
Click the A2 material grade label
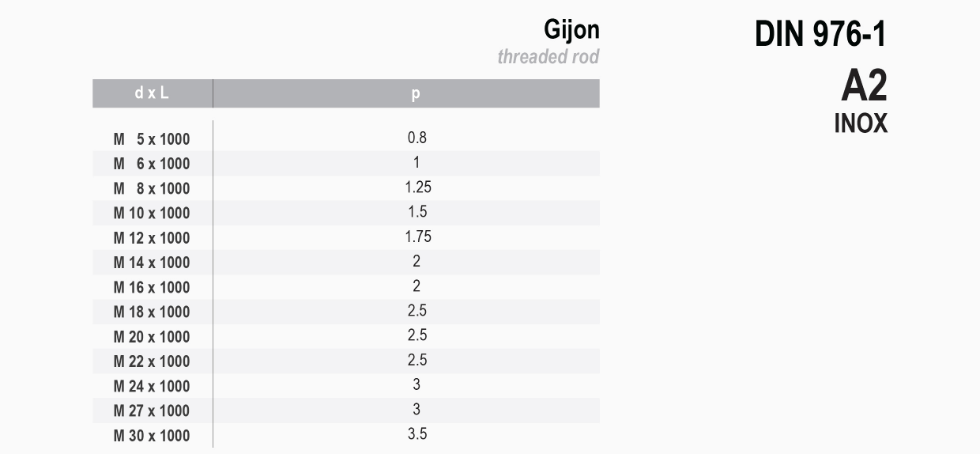pos(864,85)
